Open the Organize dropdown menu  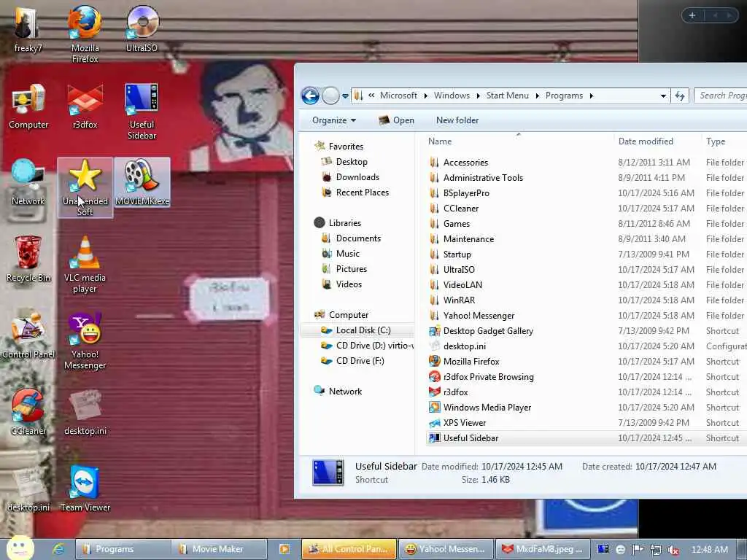pyautogui.click(x=334, y=120)
